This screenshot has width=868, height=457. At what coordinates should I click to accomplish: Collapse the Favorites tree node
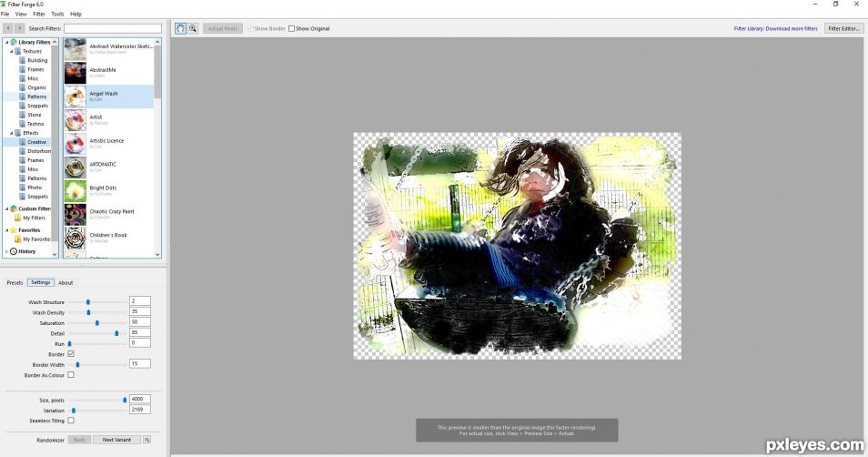pyautogui.click(x=6, y=230)
